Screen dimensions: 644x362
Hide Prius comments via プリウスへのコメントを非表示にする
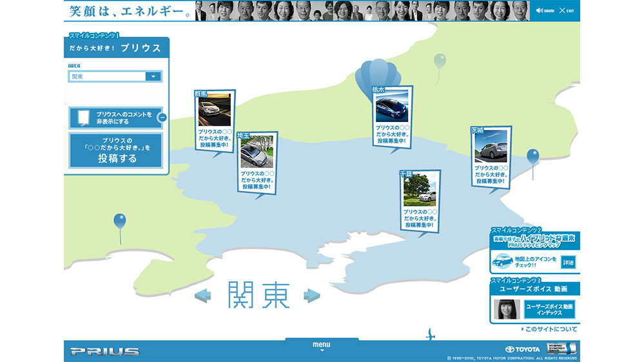tap(115, 118)
